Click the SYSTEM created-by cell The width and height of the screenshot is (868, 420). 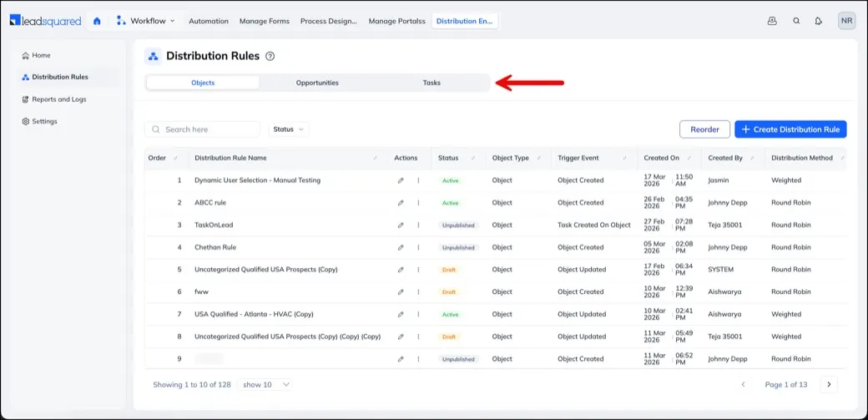pyautogui.click(x=721, y=270)
